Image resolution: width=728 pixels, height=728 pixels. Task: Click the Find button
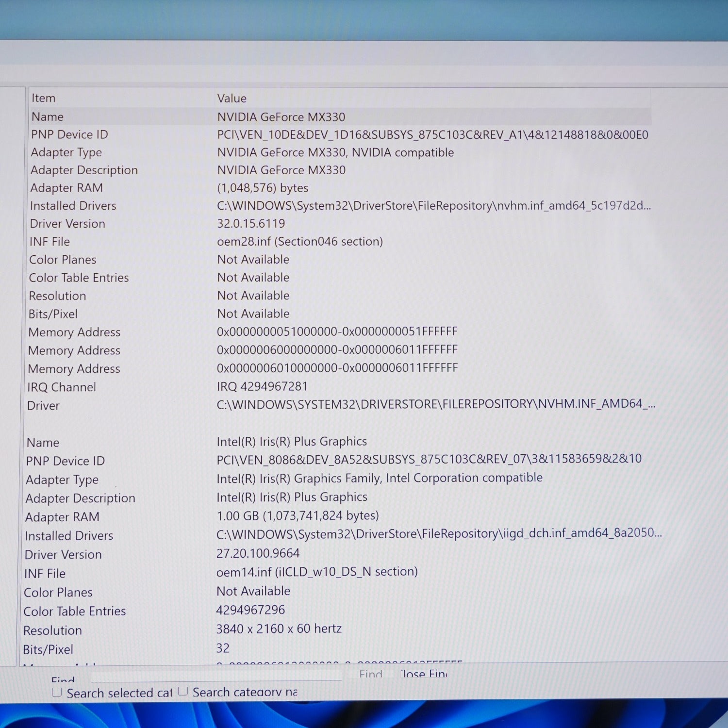point(371,674)
